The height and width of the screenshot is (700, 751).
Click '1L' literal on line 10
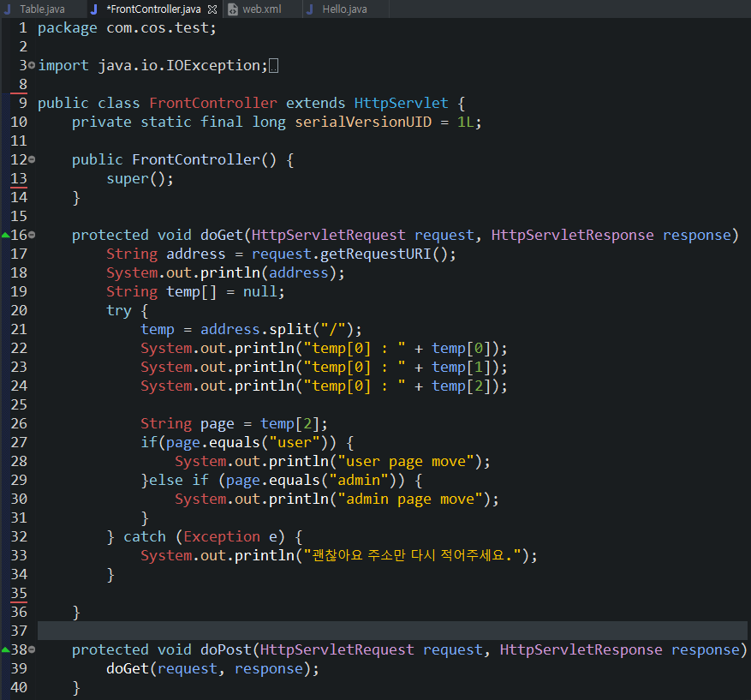(x=465, y=122)
